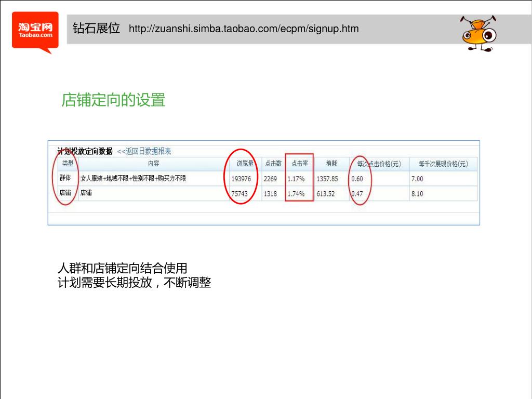Click the 75743 views value

(x=240, y=194)
